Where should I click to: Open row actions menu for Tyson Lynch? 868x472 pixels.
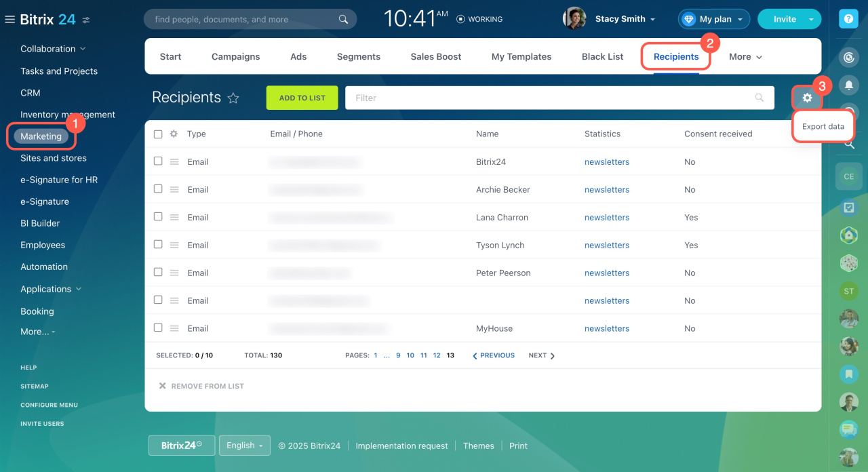point(174,245)
